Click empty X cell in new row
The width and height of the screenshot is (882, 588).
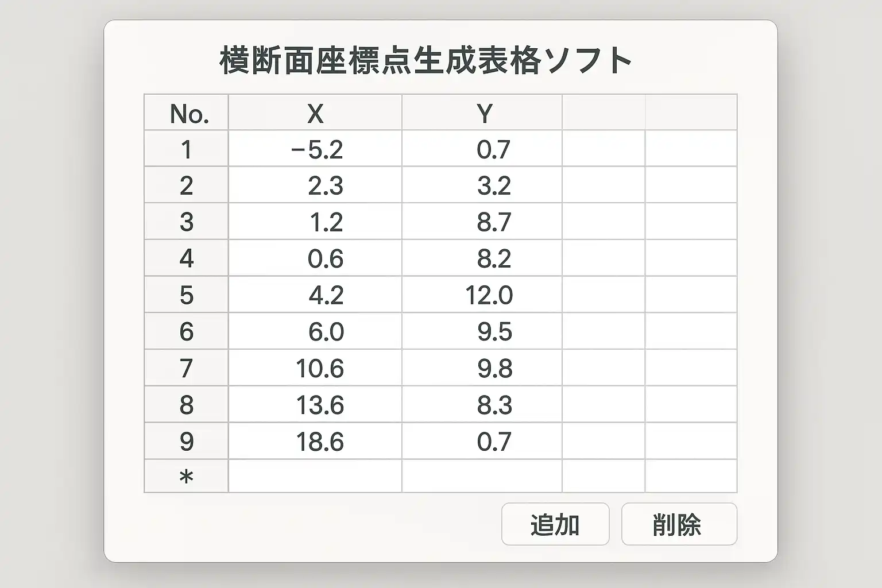coord(315,477)
